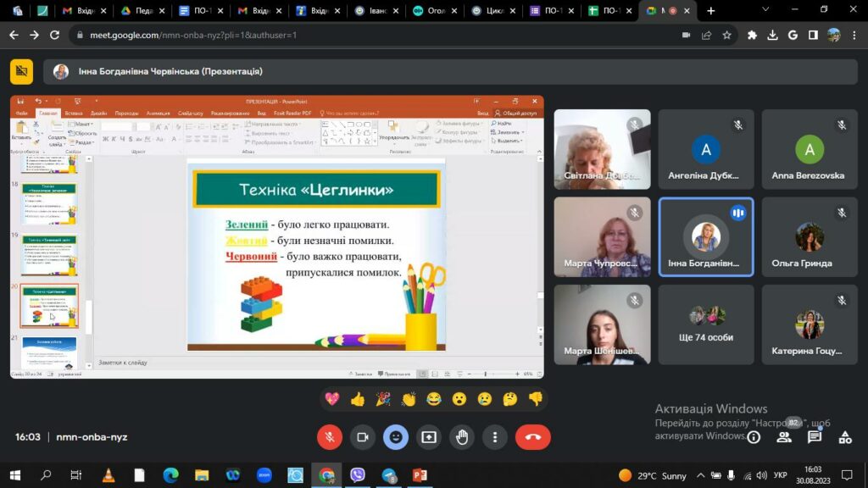Screen dimensions: 868x488
Task: Open the Chrome three-dot menu
Action: [854, 35]
